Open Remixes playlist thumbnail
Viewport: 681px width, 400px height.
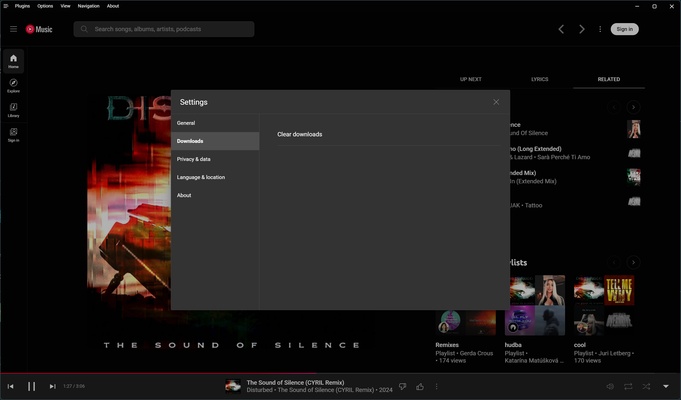pos(466,322)
